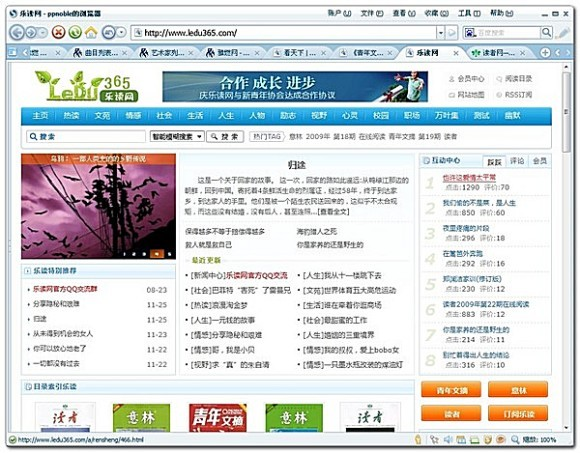Click the zoom magnifier icon in status bar
The width and height of the screenshot is (580, 453).
pyautogui.click(x=515, y=440)
